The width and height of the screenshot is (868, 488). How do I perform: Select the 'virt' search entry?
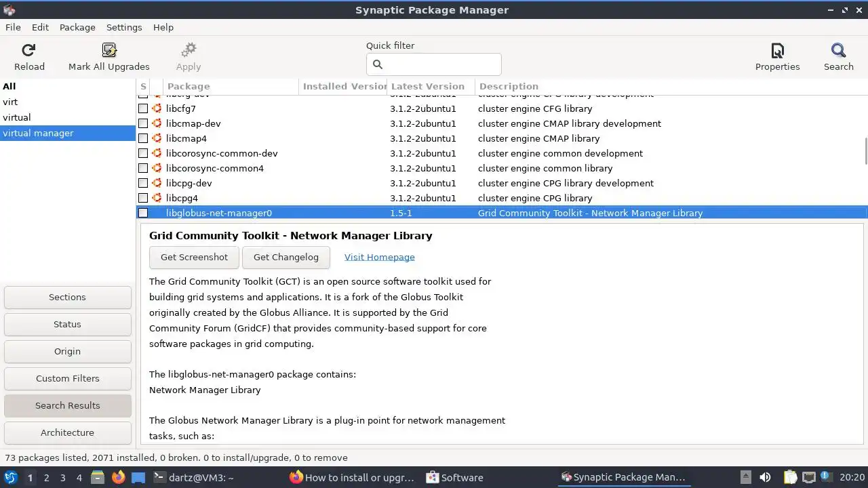68,102
